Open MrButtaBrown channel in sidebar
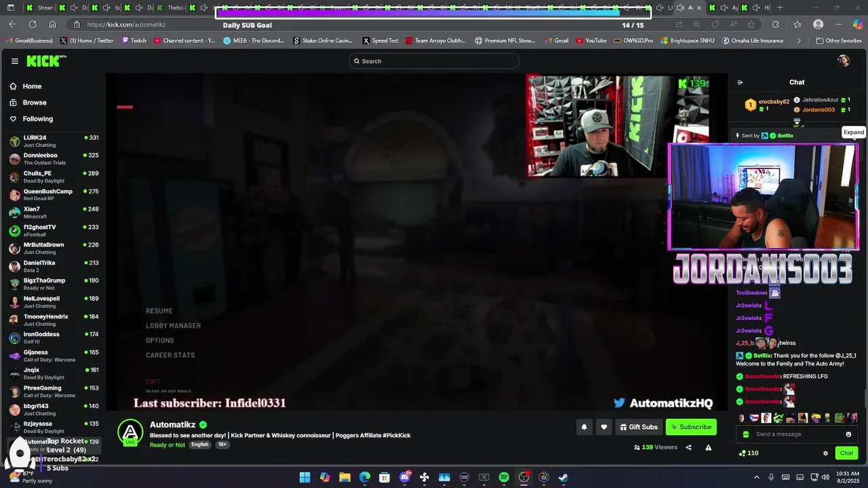The height and width of the screenshot is (488, 868). click(x=53, y=248)
